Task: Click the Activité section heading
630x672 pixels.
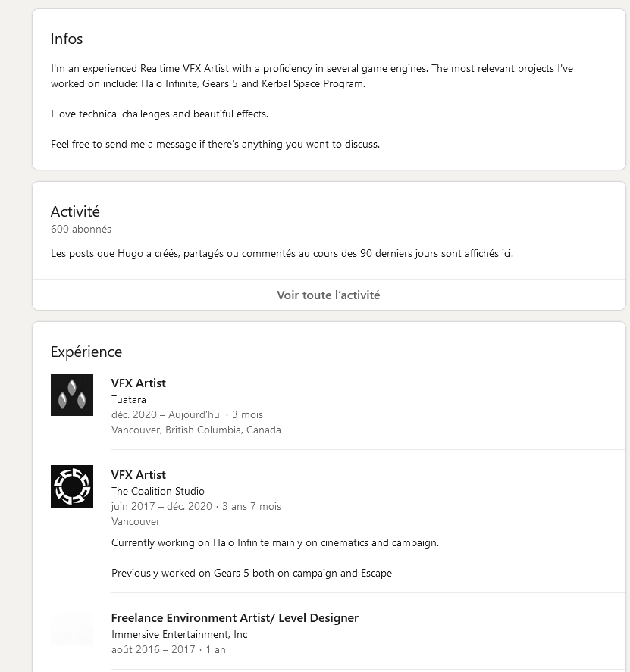Action: click(x=75, y=211)
